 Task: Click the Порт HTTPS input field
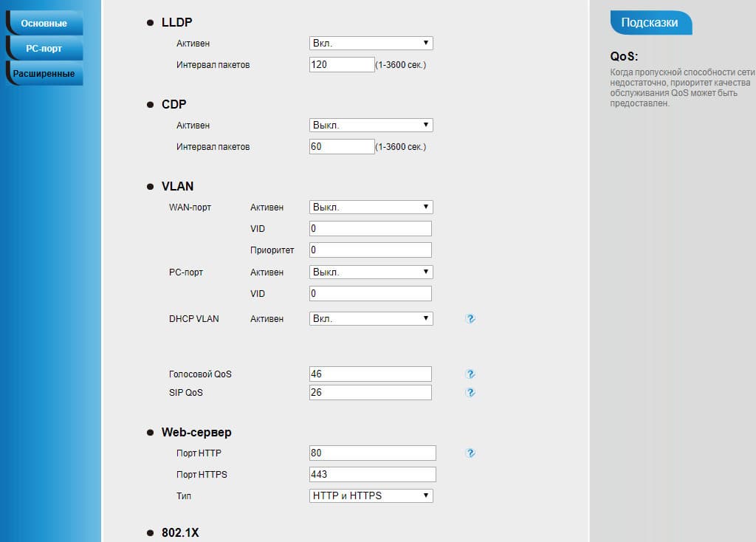pos(373,474)
